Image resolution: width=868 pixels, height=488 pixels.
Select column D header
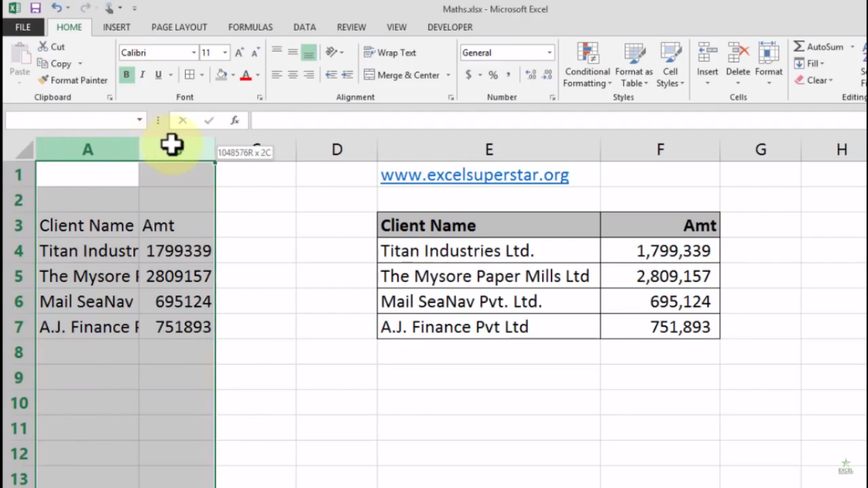(337, 150)
